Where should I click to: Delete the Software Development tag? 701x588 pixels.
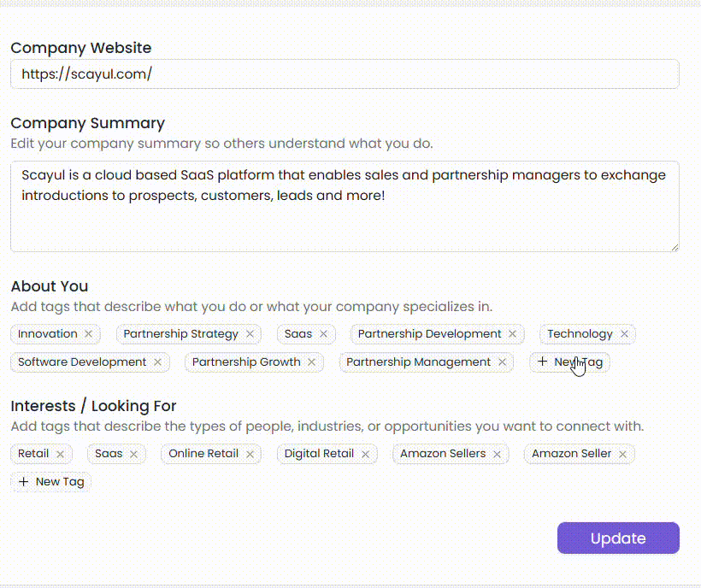(157, 362)
